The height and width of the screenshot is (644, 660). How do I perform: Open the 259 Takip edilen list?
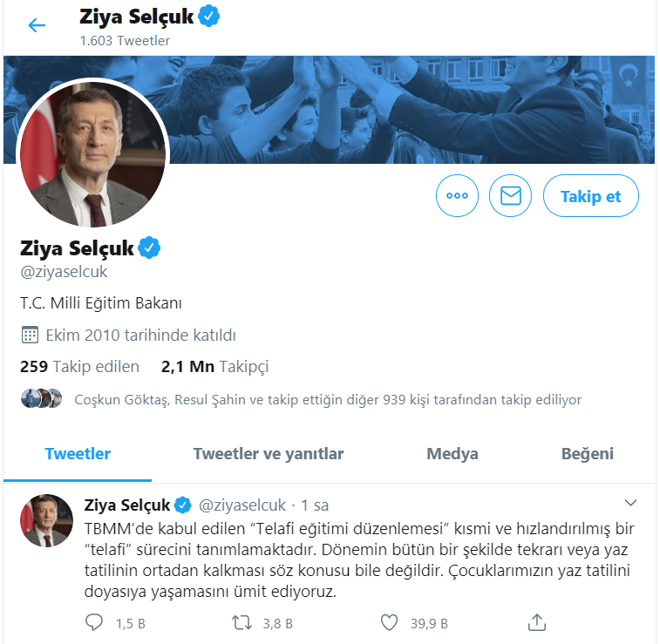pyautogui.click(x=79, y=367)
